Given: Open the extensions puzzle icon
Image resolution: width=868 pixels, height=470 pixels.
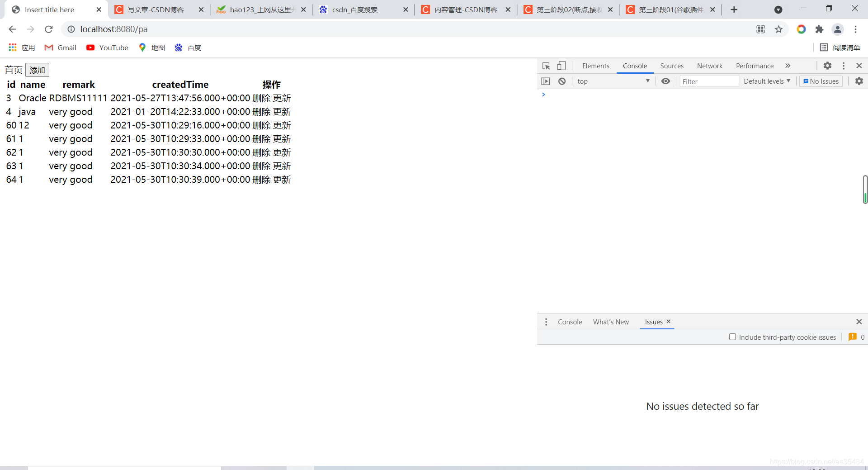Looking at the screenshot, I should (819, 29).
